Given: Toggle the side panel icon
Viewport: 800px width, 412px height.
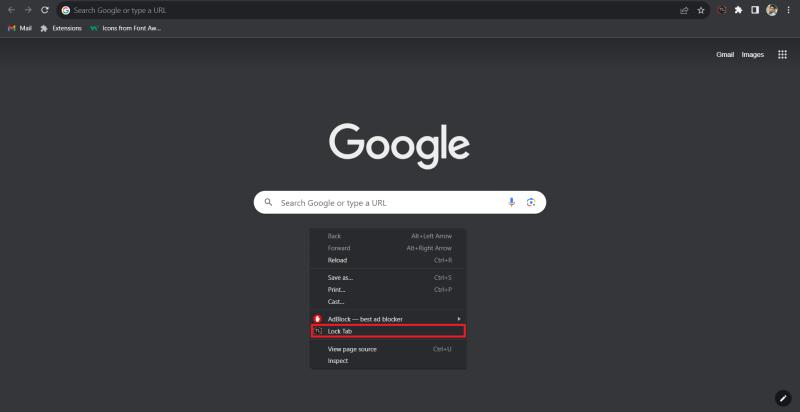Looking at the screenshot, I should pos(755,10).
